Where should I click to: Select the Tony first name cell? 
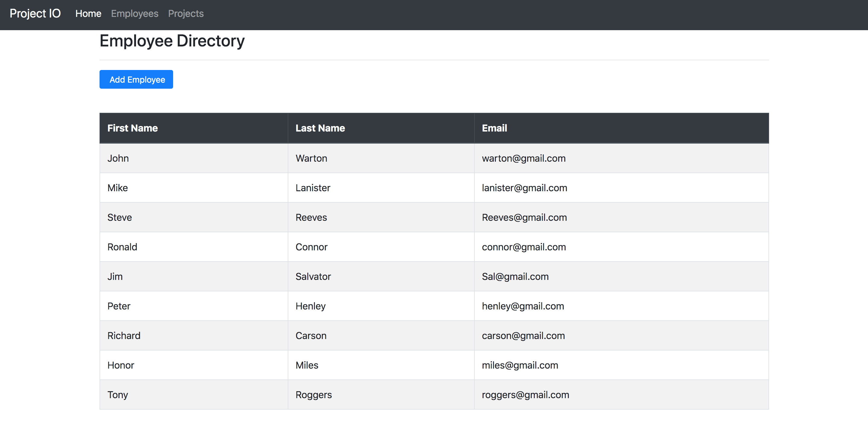pyautogui.click(x=117, y=395)
